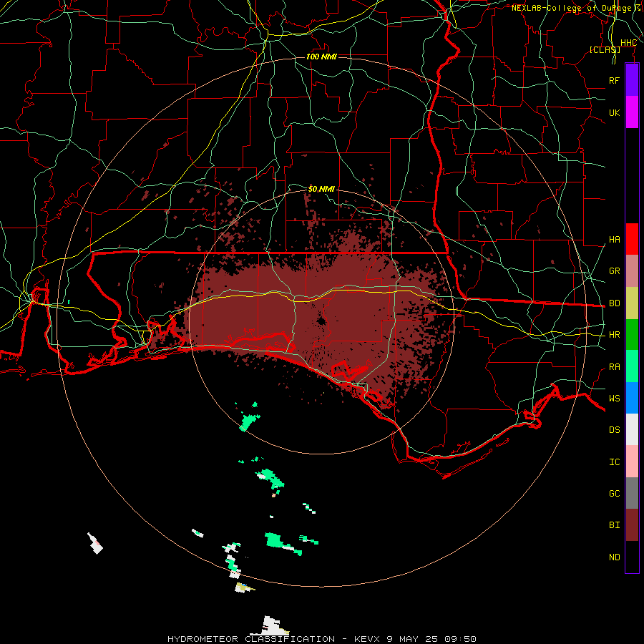Click the RF legend label

[614, 80]
